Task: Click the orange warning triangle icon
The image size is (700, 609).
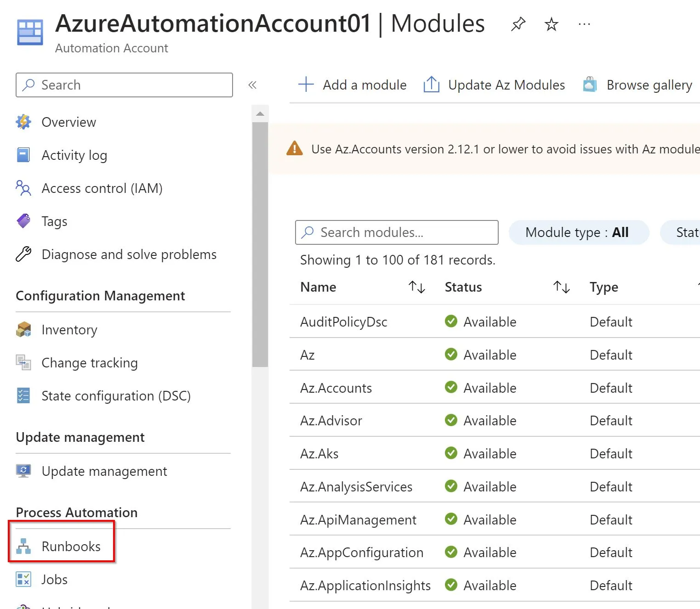Action: point(295,148)
